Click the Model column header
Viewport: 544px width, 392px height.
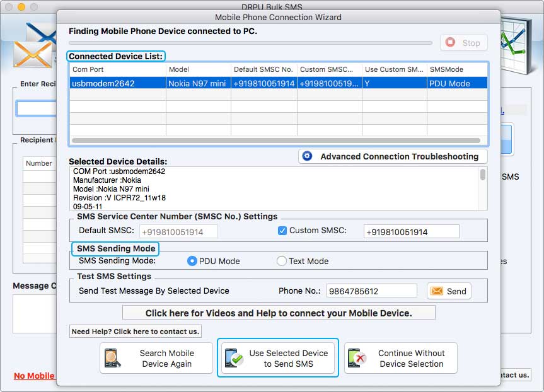pos(199,69)
